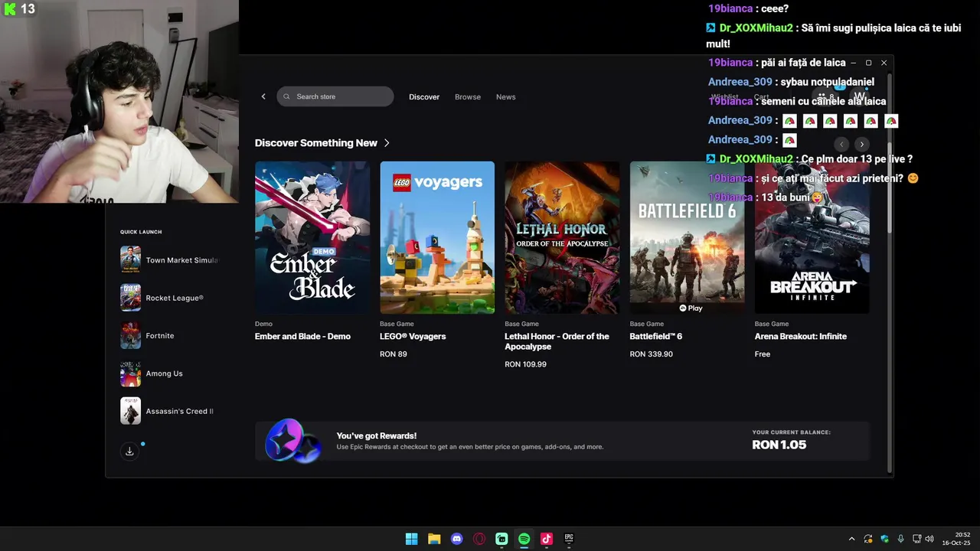Click the magnifier icon in search box
Screen dimensions: 980x551
click(x=286, y=96)
